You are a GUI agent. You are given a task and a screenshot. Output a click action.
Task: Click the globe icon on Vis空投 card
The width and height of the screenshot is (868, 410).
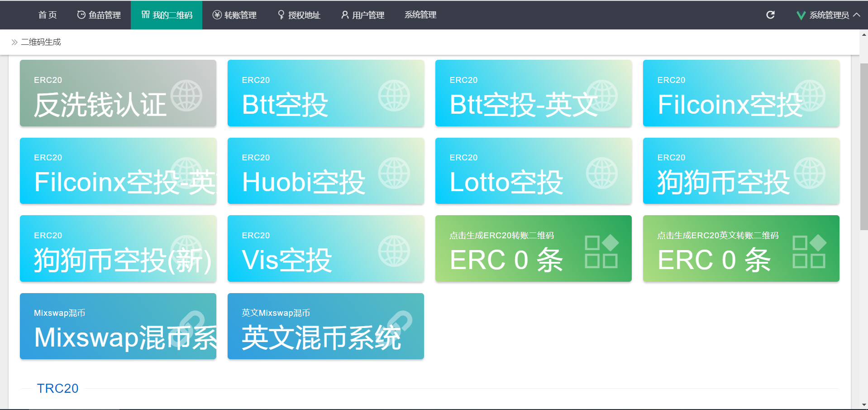[x=394, y=251]
